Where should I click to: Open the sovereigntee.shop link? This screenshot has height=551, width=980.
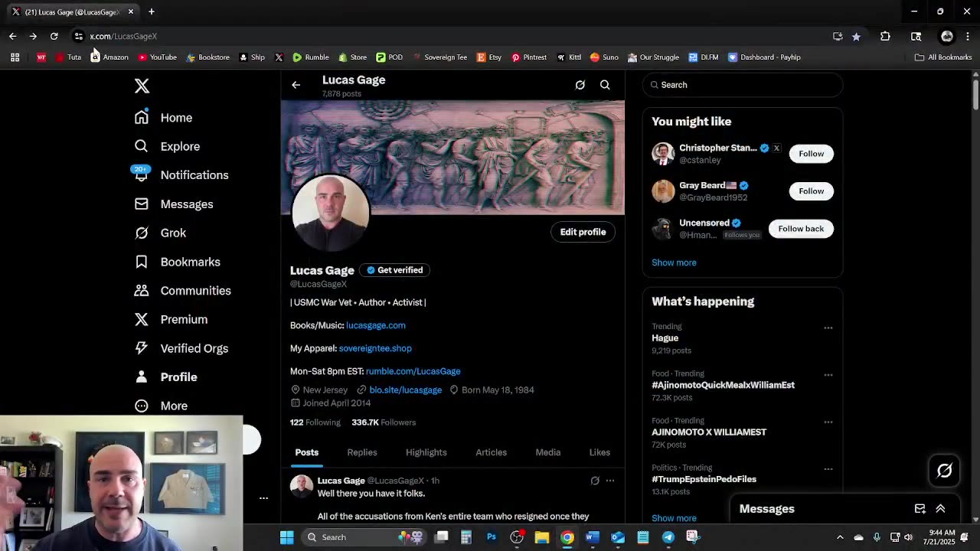coord(375,348)
